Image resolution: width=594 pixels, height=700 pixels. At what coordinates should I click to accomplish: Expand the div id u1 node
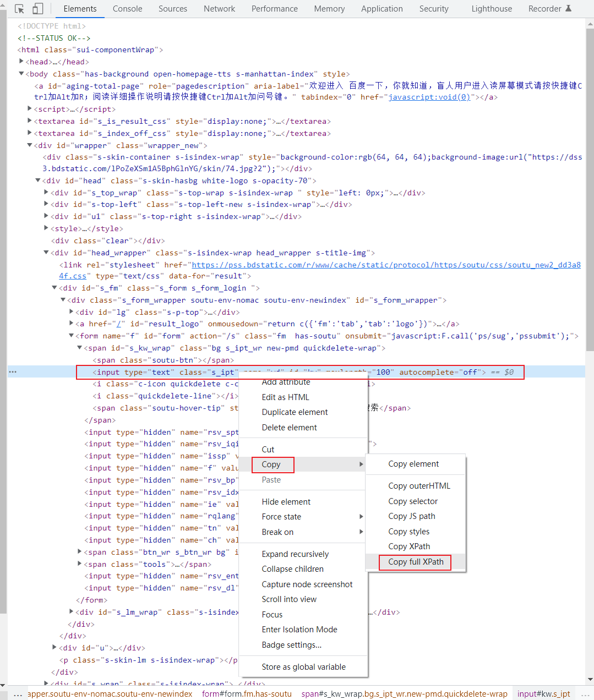pos(46,216)
